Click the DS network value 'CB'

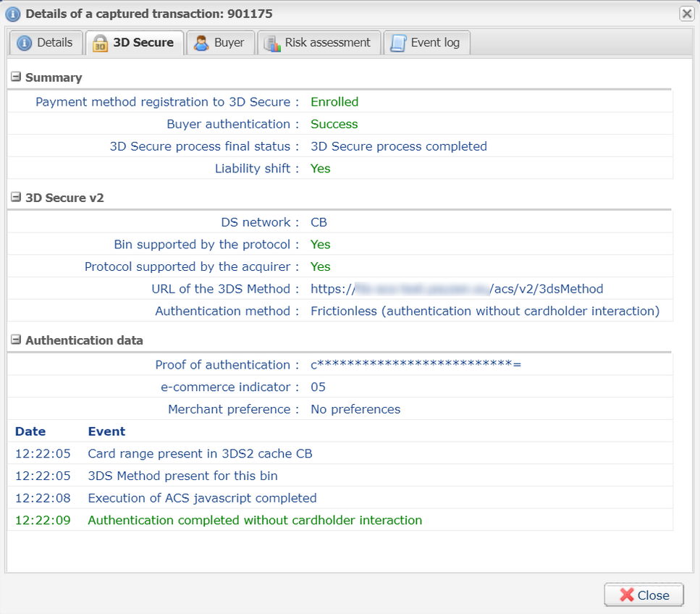click(x=319, y=222)
